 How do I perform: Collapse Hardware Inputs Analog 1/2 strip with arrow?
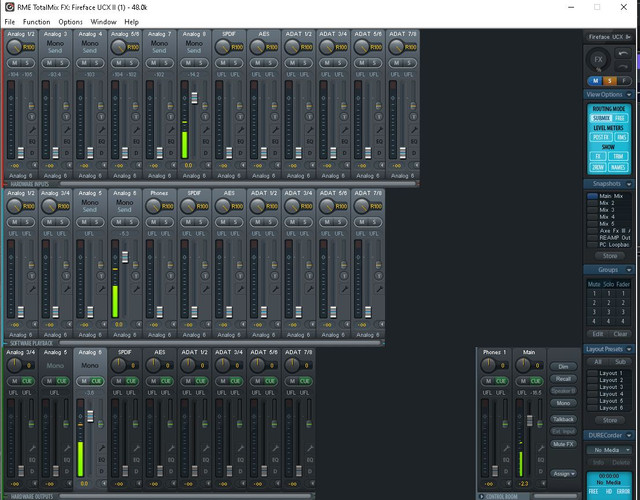coord(35,165)
